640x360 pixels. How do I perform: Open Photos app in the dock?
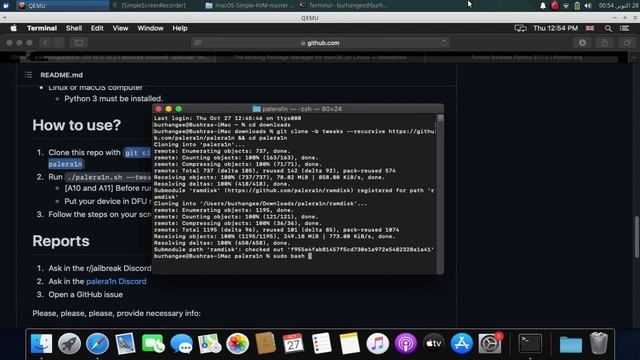click(x=237, y=343)
